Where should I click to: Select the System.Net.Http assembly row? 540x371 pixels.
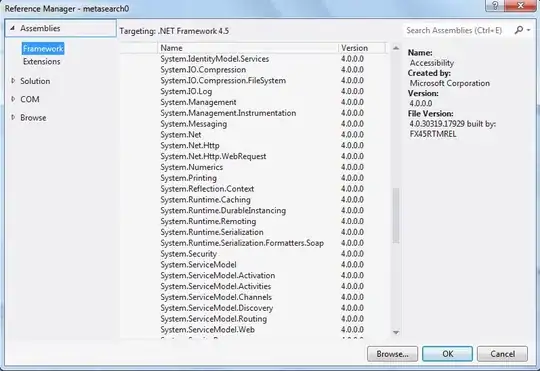[x=255, y=145]
